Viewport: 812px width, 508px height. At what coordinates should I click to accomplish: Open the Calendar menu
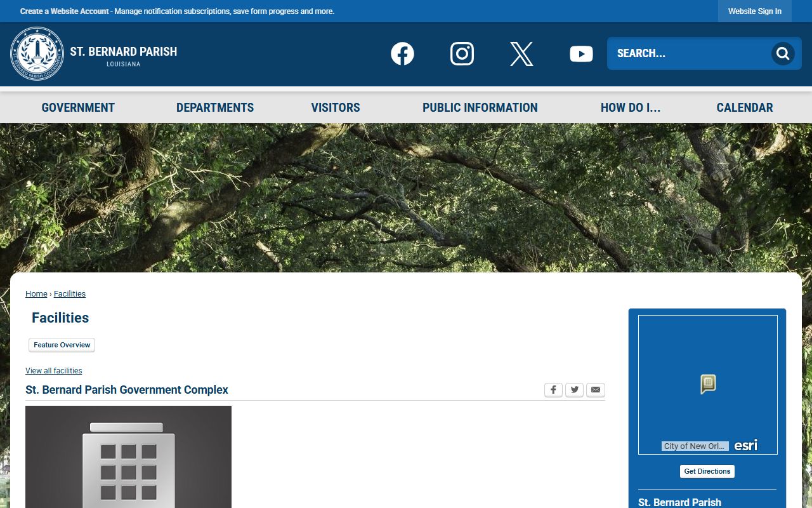(x=745, y=108)
